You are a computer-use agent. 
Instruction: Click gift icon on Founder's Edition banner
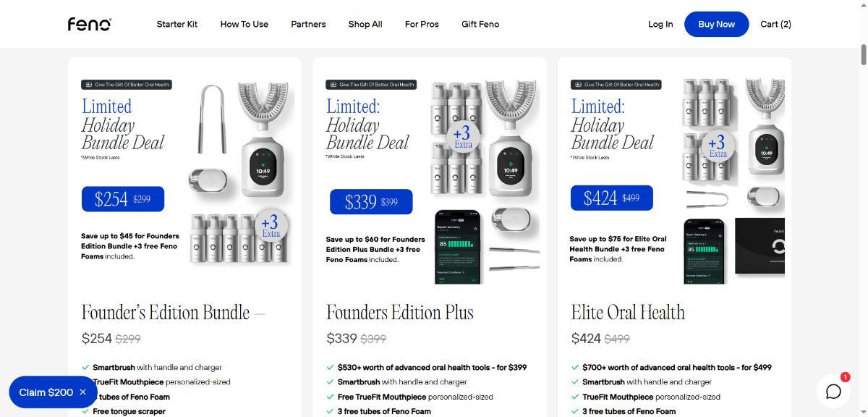[88, 85]
